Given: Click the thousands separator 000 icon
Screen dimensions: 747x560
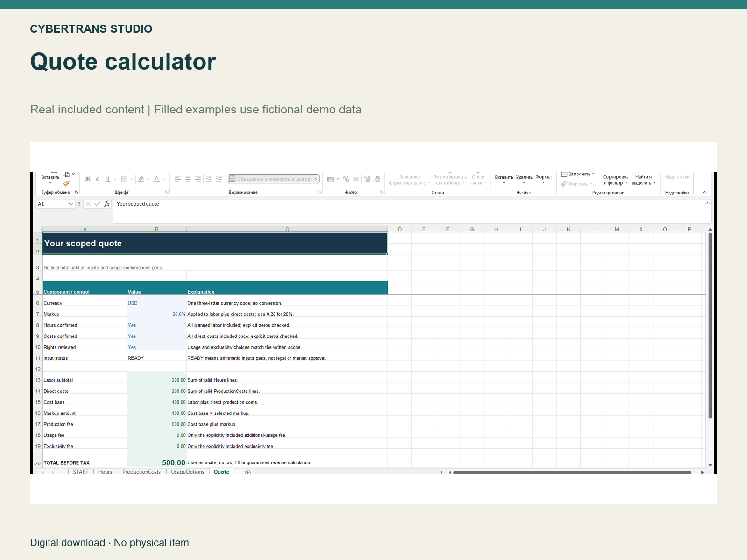Looking at the screenshot, I should tap(356, 179).
